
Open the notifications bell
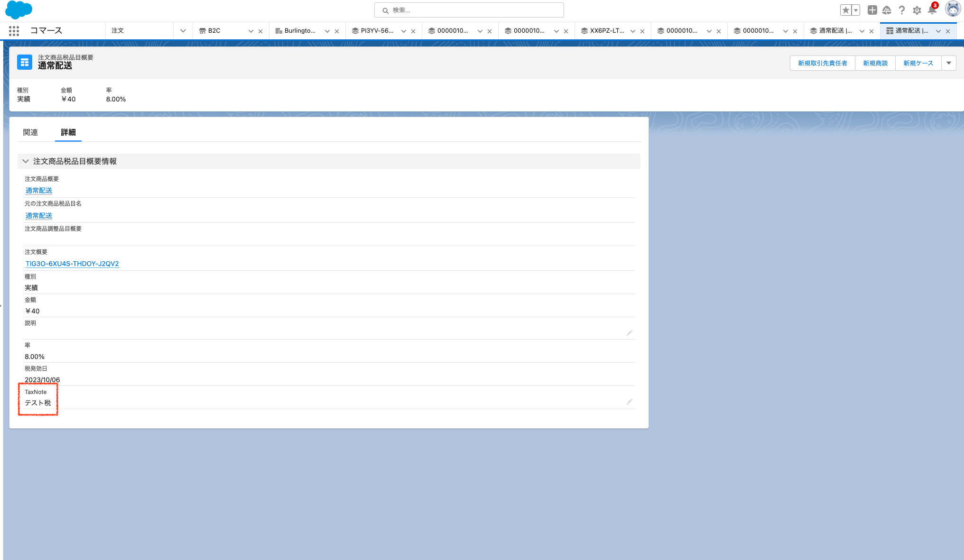click(932, 10)
